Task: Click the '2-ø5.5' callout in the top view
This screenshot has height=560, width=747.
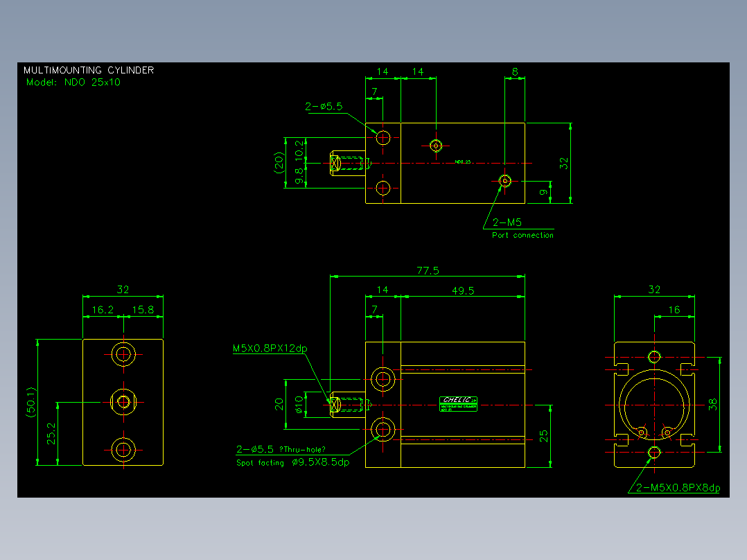Action: coord(324,106)
